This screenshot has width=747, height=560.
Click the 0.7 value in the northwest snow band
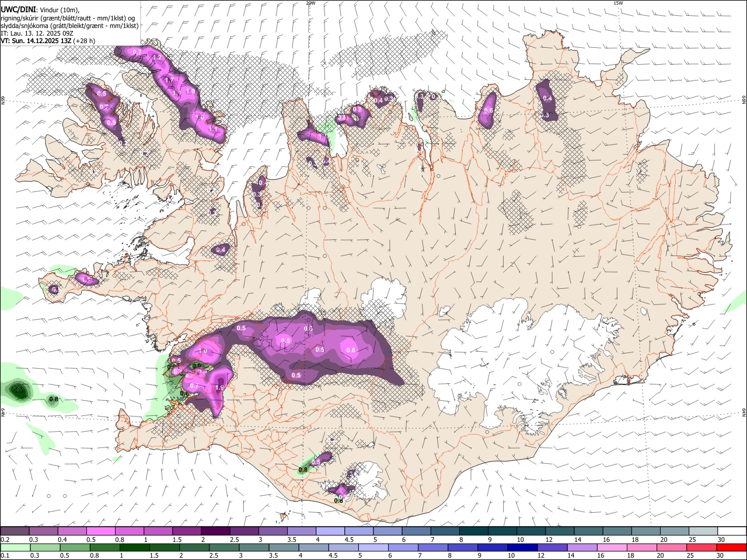(138, 52)
